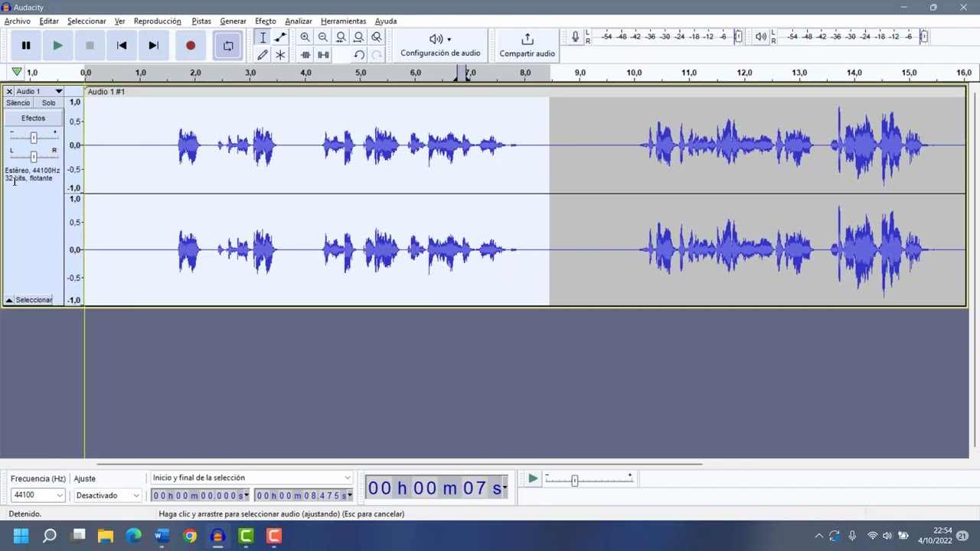Viewport: 980px width, 551px height.
Task: Open the Herramientas menu
Action: [x=343, y=21]
